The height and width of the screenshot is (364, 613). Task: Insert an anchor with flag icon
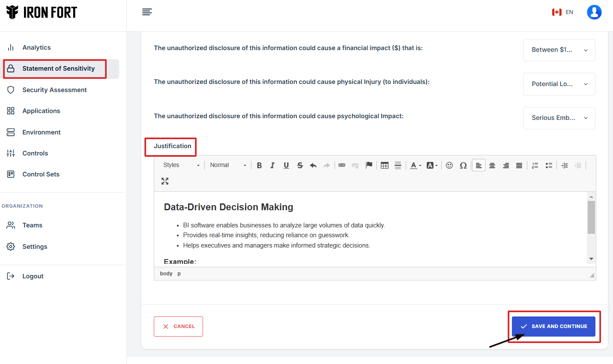tap(369, 165)
